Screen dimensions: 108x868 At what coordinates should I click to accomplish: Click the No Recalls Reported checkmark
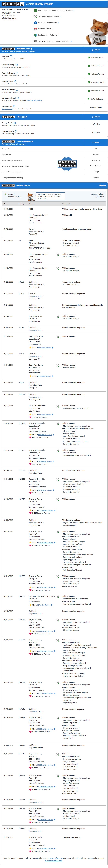point(89,99)
